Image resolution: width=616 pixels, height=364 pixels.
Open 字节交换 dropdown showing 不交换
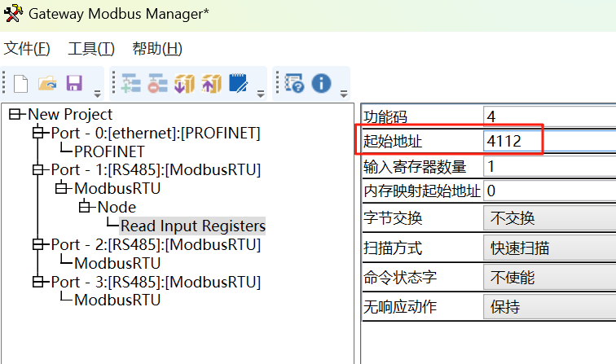pyautogui.click(x=550, y=218)
